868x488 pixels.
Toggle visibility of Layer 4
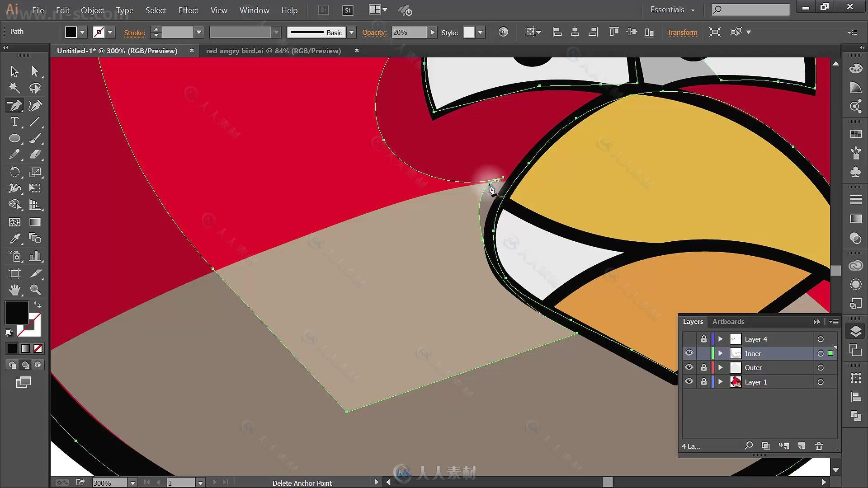pos(689,338)
